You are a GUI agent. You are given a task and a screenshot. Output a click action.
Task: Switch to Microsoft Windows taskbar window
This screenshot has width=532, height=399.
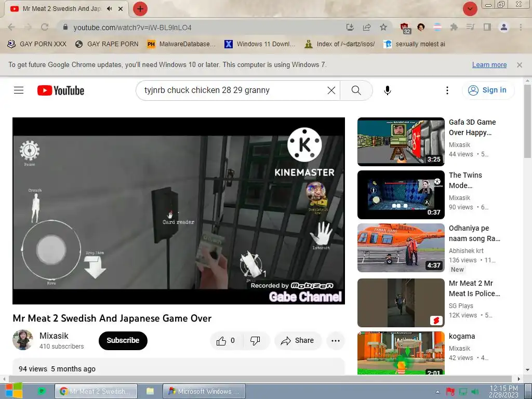click(x=204, y=391)
